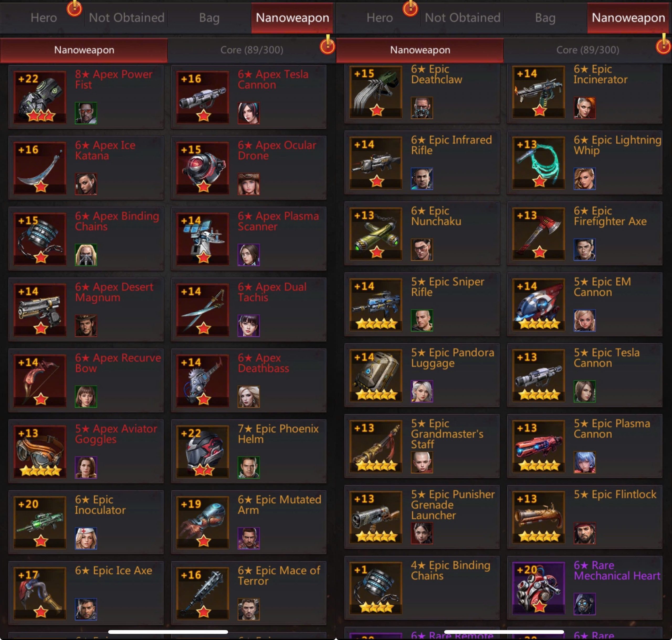This screenshot has height=640, width=672.
Task: Tap the Apex Ocular Drone icon
Action: [203, 168]
